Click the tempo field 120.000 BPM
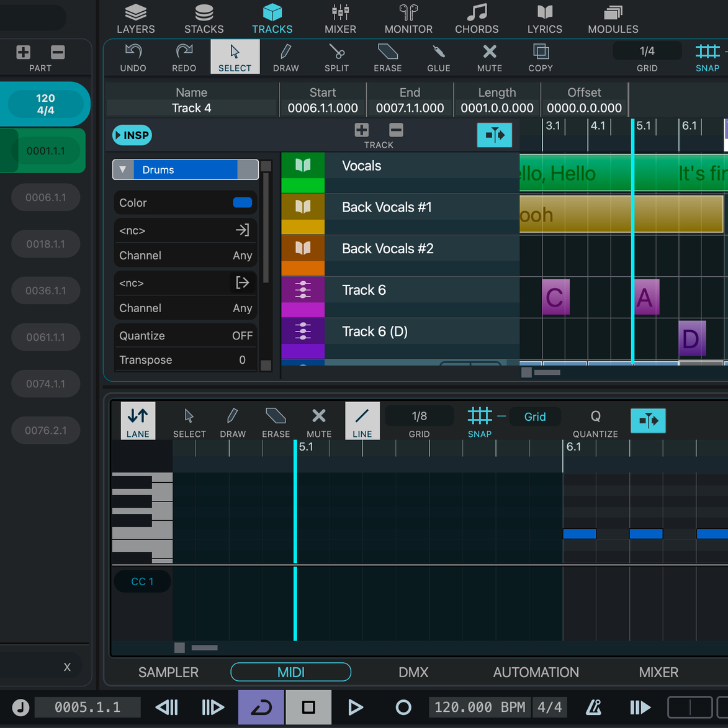728x728 pixels. (x=480, y=707)
